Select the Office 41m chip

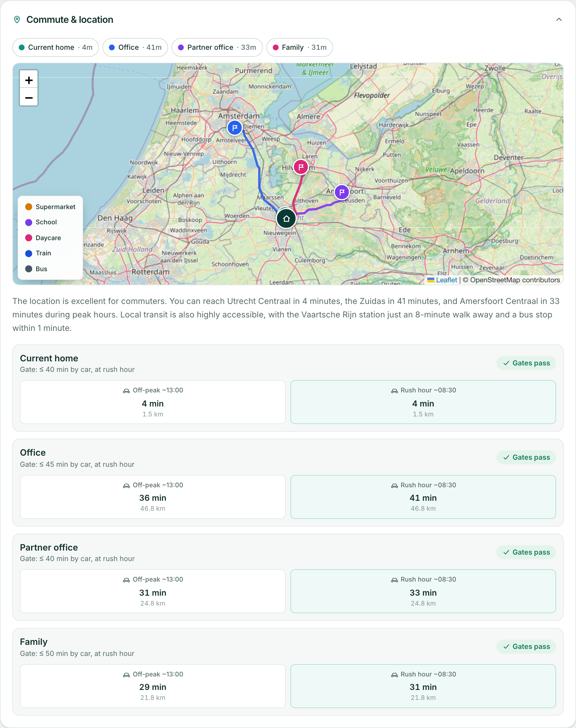coord(135,47)
